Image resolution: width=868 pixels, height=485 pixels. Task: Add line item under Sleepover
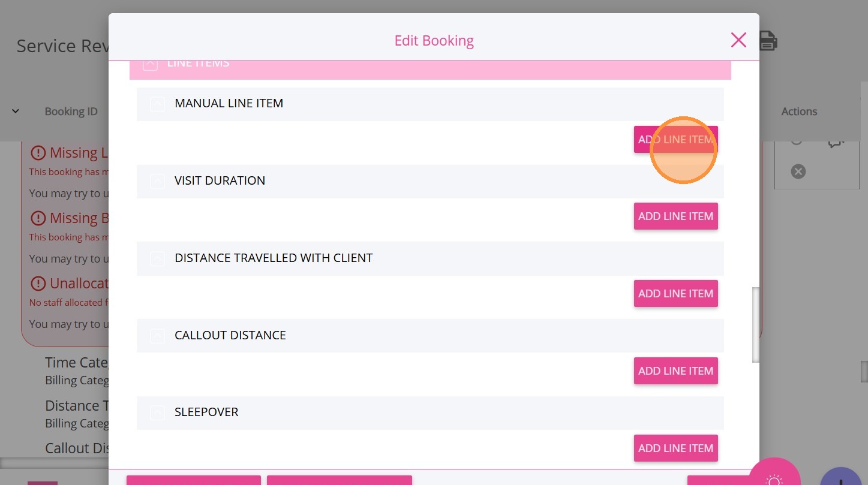(675, 448)
